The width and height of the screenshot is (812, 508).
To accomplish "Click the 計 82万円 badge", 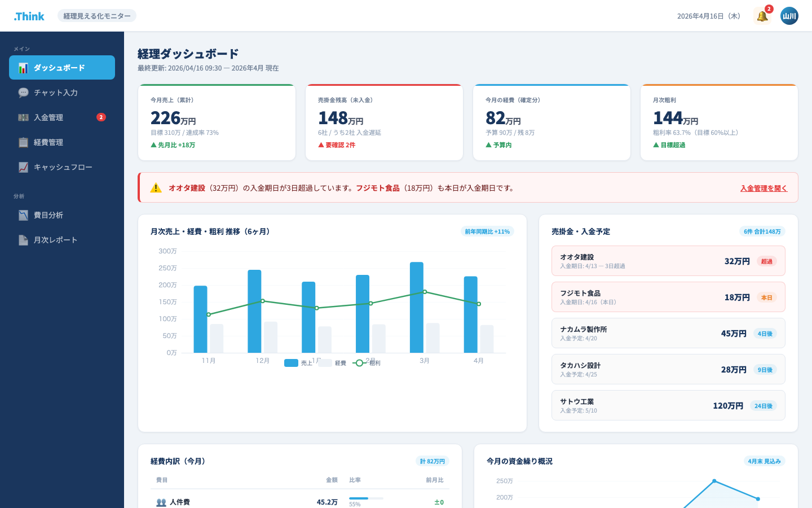I will [x=433, y=461].
